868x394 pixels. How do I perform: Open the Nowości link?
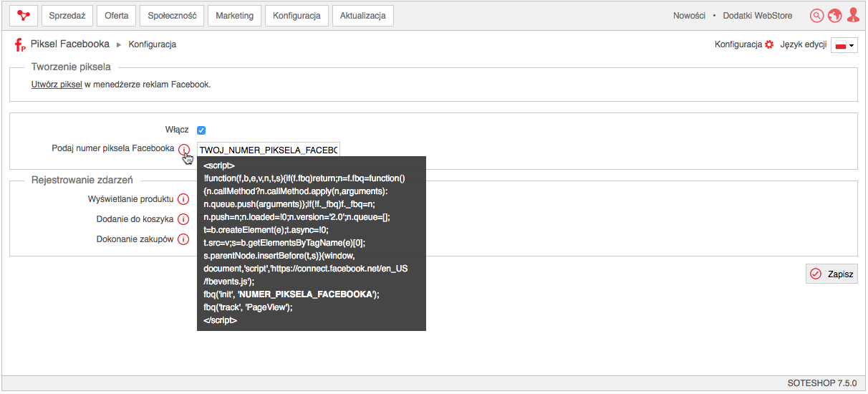click(x=689, y=16)
